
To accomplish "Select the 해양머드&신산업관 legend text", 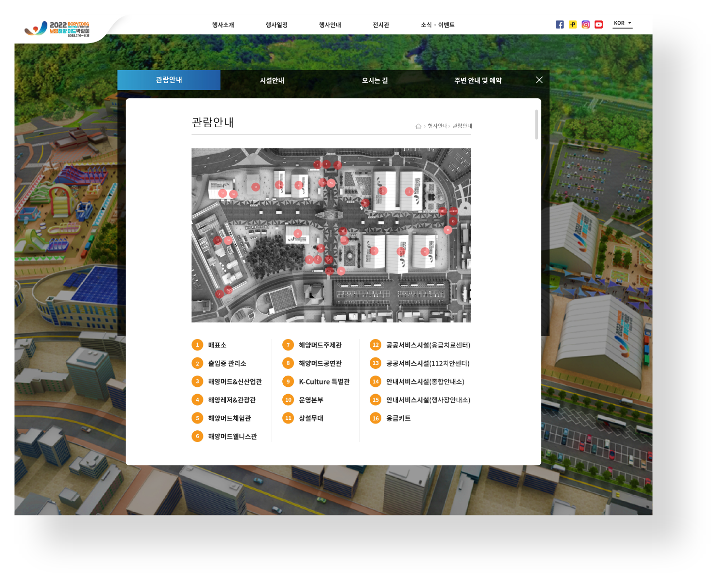I will coord(235,382).
